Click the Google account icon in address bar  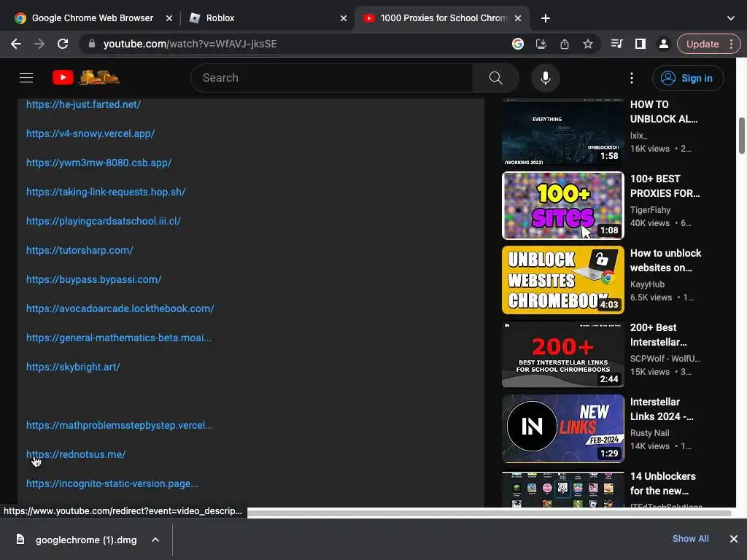[518, 44]
